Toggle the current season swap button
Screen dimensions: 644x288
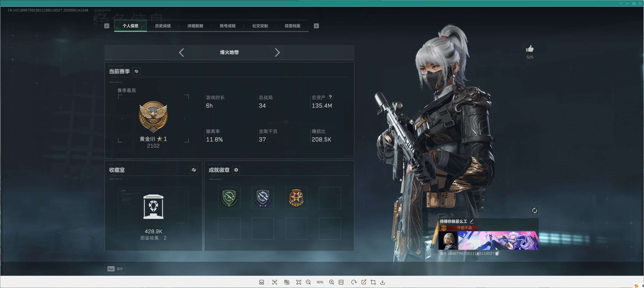click(136, 71)
